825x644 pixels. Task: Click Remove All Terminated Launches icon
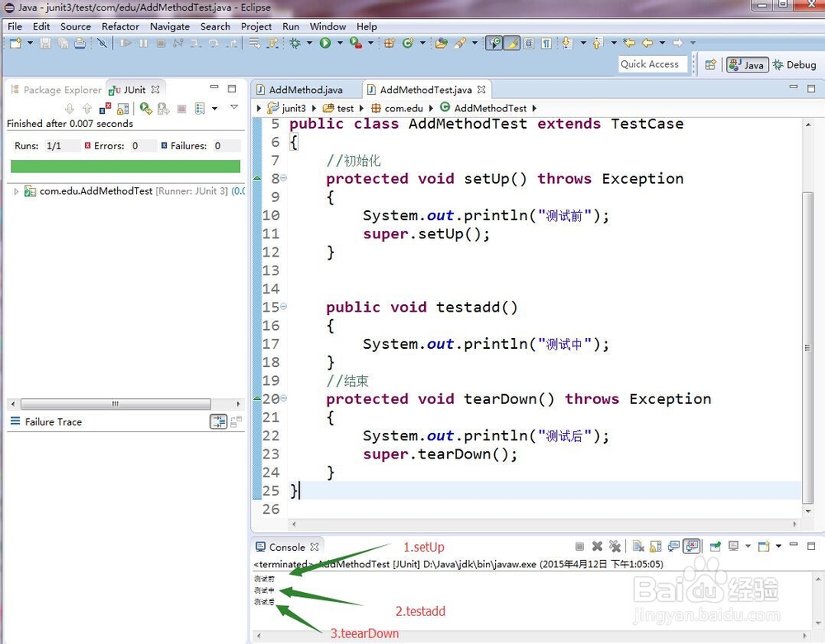pyautogui.click(x=615, y=547)
